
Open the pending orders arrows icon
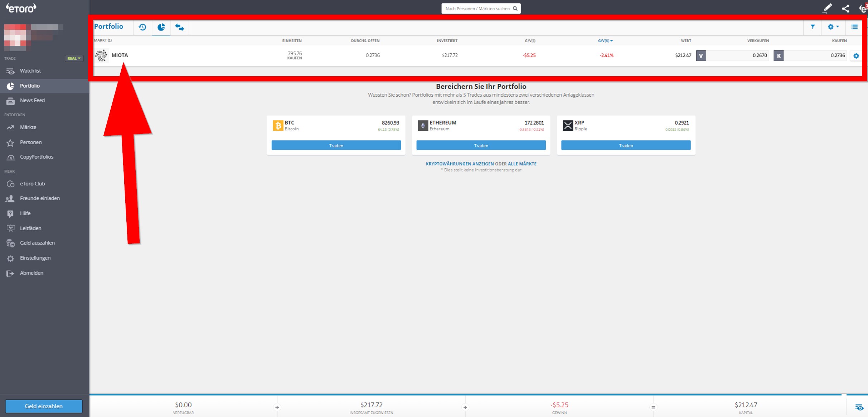[180, 27]
